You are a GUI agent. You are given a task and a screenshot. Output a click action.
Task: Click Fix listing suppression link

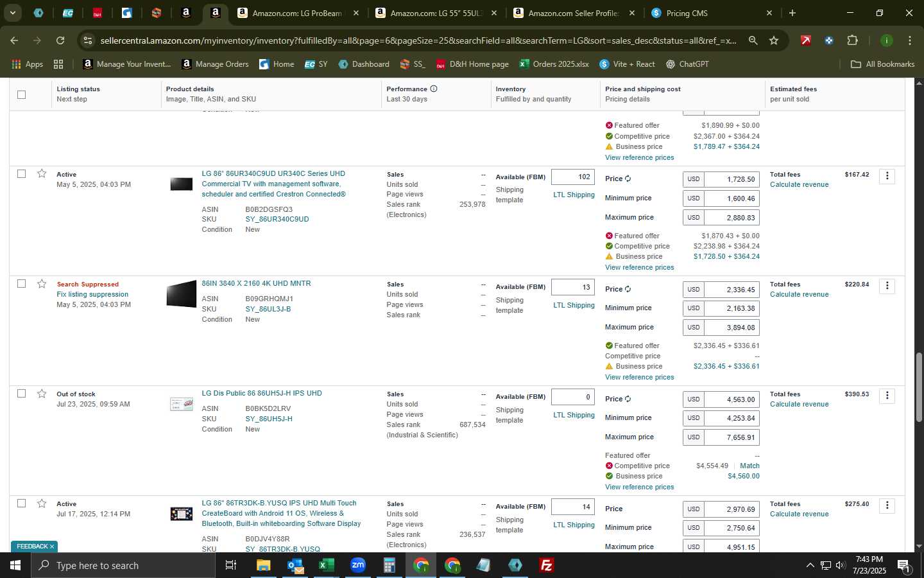point(92,294)
